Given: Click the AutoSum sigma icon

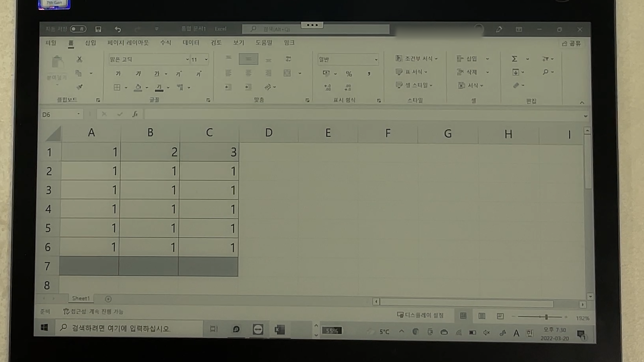Looking at the screenshot, I should (514, 59).
